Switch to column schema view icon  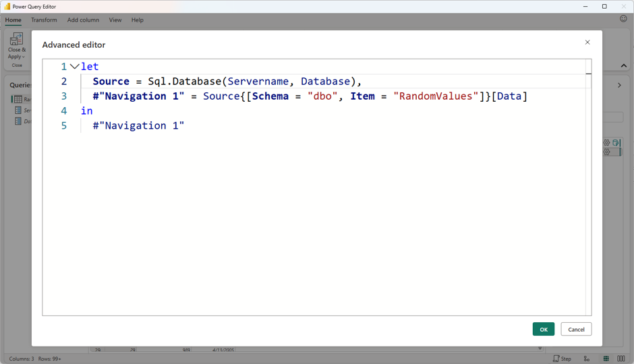pyautogui.click(x=621, y=359)
